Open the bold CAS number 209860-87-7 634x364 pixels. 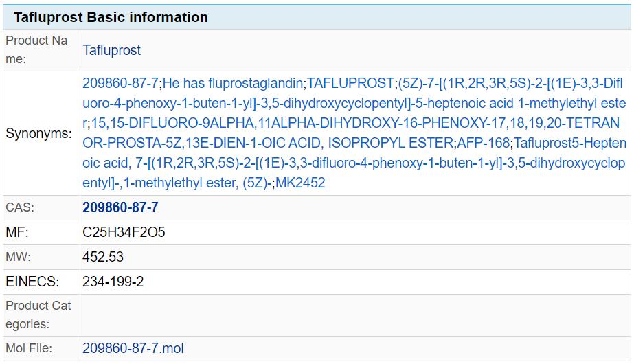pos(120,207)
